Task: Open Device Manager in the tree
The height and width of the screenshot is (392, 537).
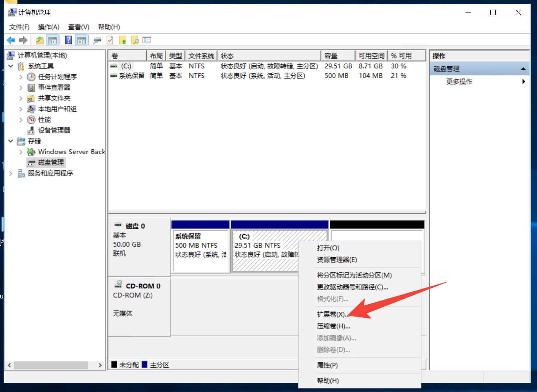Action: (54, 130)
